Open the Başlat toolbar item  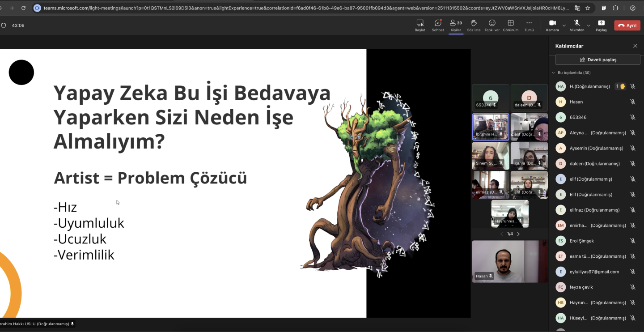[419, 25]
